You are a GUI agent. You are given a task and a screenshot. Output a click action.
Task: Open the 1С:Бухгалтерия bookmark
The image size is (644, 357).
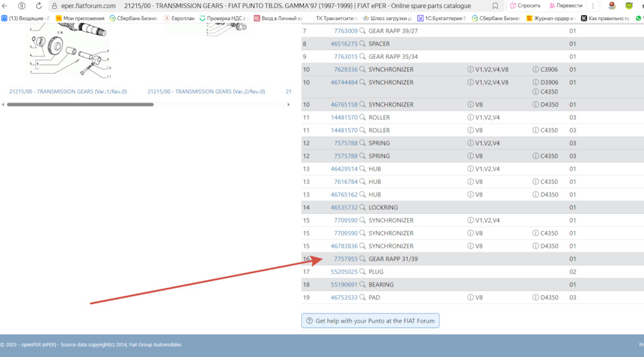point(442,19)
